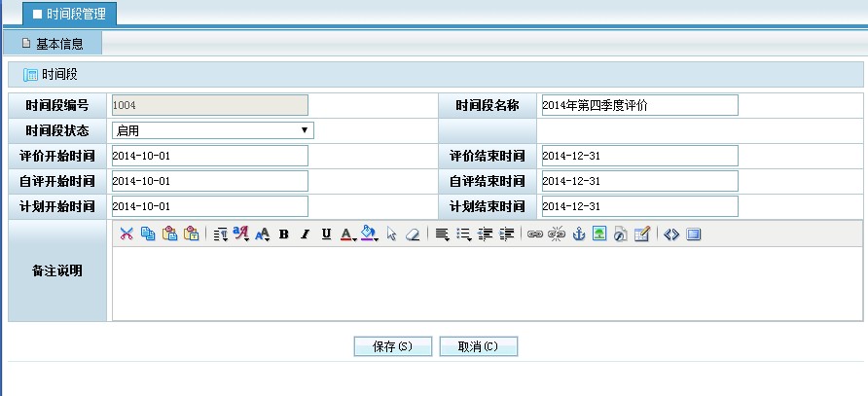Click the 自评开始时间 date field
The image size is (868, 396).
[x=210, y=181]
